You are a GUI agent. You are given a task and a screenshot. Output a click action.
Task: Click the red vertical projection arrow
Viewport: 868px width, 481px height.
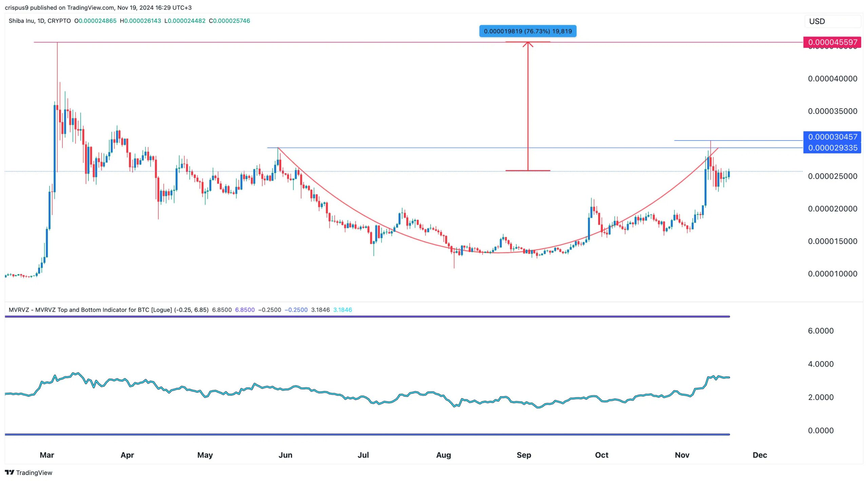coord(528,102)
